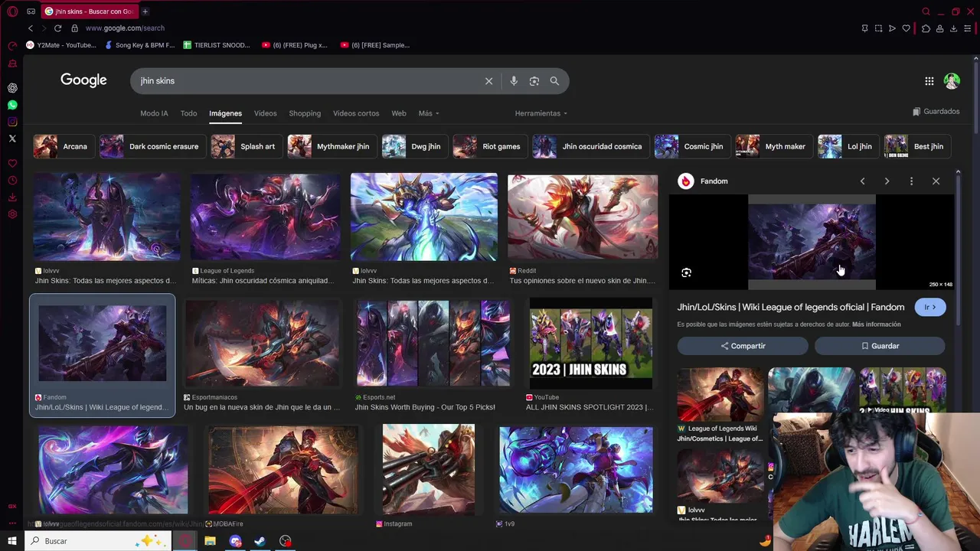980x551 pixels.
Task: Add page to bookmarks with toolbar heart
Action: pyautogui.click(x=906, y=28)
